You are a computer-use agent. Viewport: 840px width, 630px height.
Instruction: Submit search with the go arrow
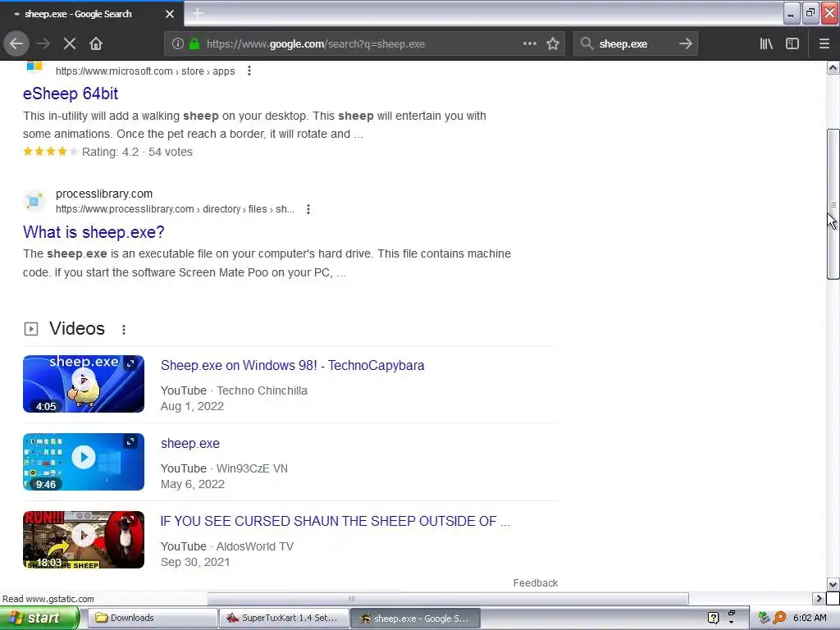click(x=685, y=44)
